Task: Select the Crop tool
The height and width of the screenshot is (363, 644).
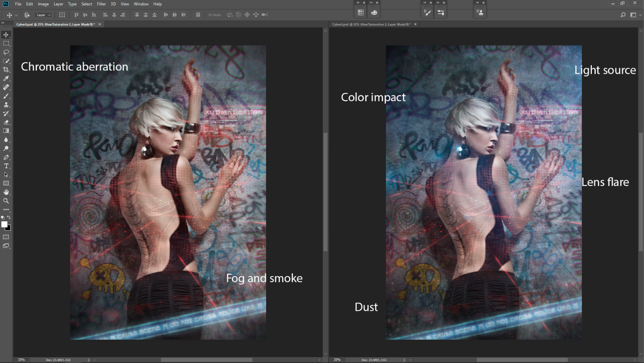Action: (x=6, y=70)
